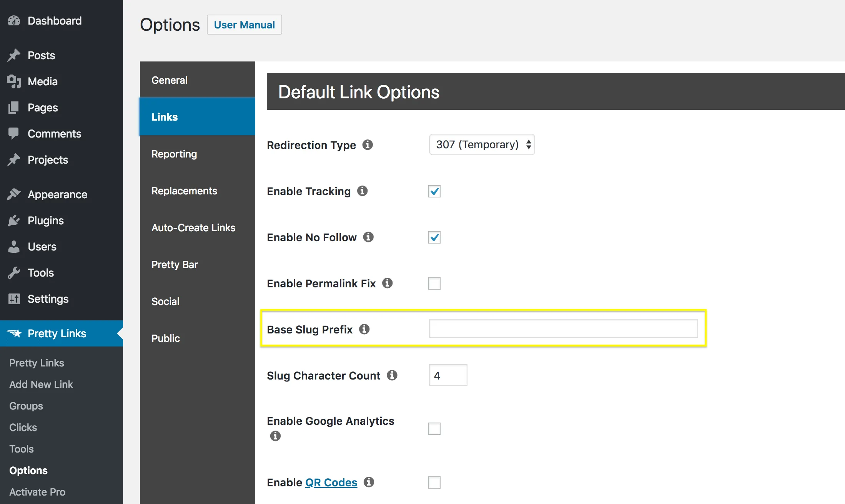This screenshot has height=504, width=845.
Task: Click the Slug Character Count value field
Action: point(447,375)
